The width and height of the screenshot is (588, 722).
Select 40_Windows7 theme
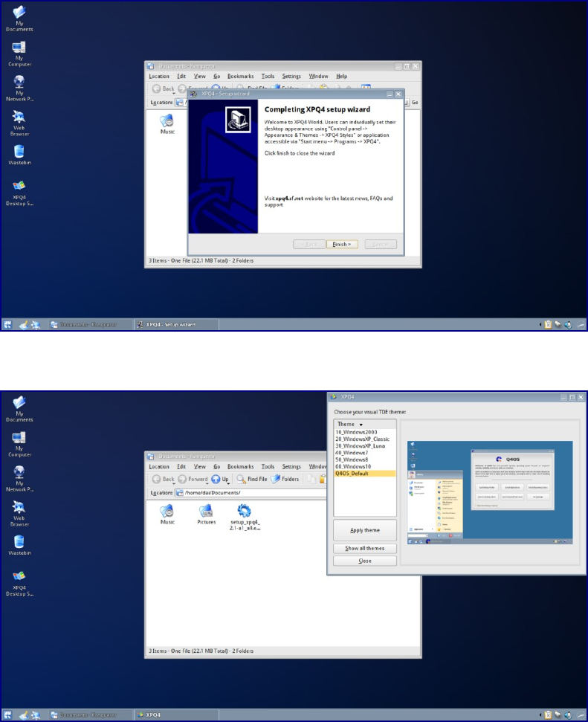[x=352, y=453]
